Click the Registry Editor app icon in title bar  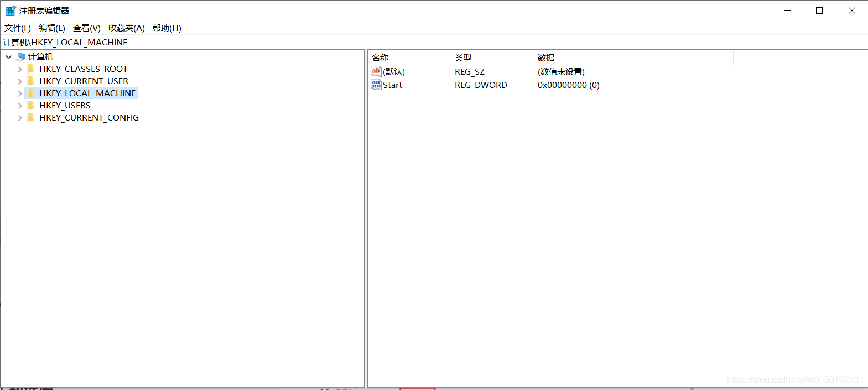pos(11,11)
